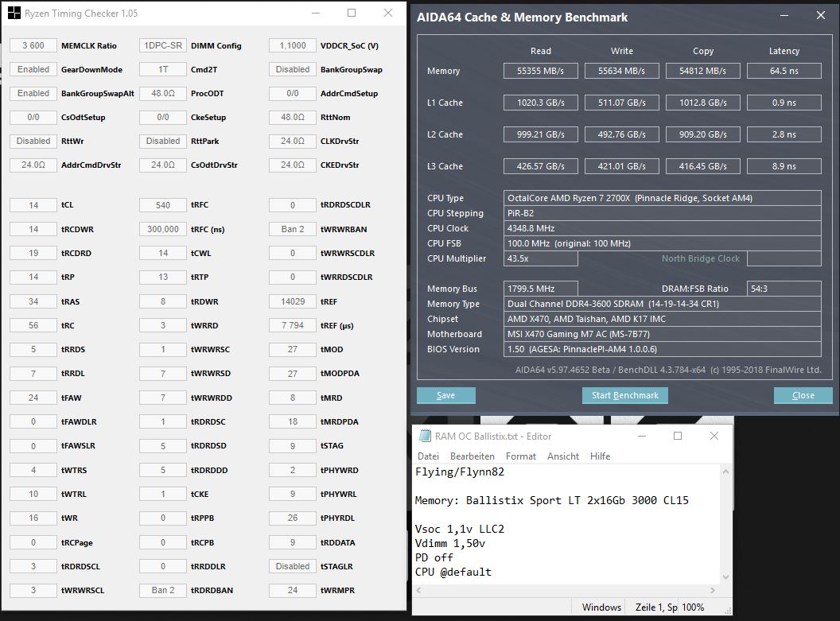The width and height of the screenshot is (840, 621).
Task: Click the L1 Cache Write 511.07 GB/s field
Action: coord(621,103)
